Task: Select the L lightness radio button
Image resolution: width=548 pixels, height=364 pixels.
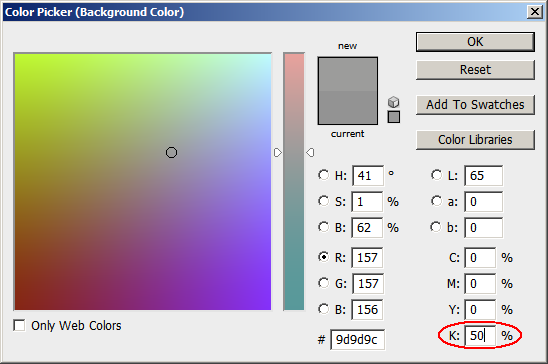Action: click(x=436, y=175)
